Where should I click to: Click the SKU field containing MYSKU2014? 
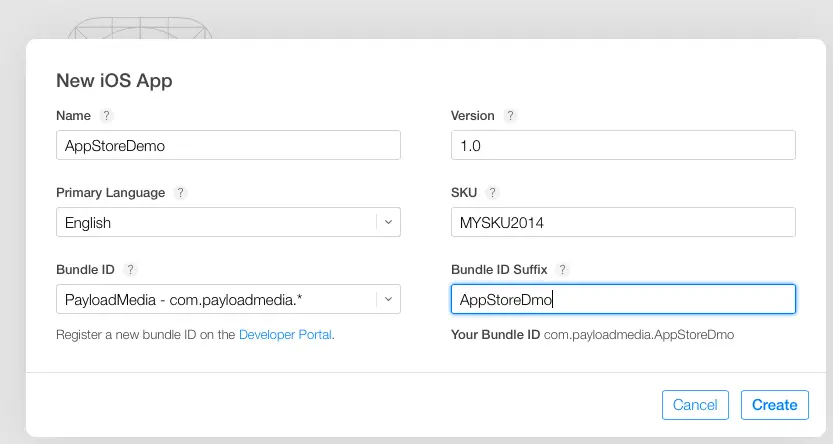point(623,222)
